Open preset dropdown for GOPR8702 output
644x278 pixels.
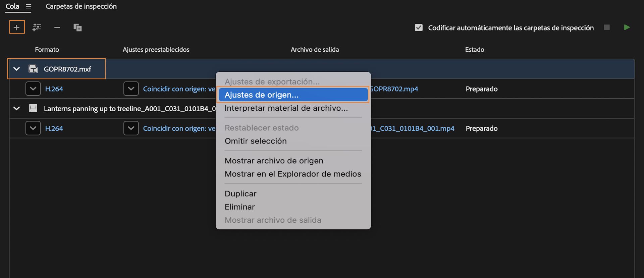(131, 89)
